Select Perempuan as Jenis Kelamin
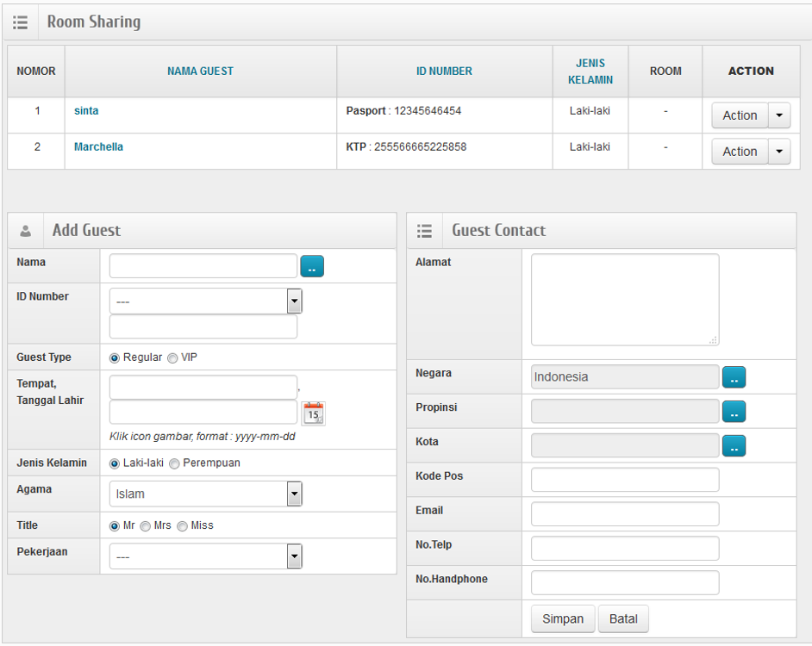 pyautogui.click(x=174, y=463)
